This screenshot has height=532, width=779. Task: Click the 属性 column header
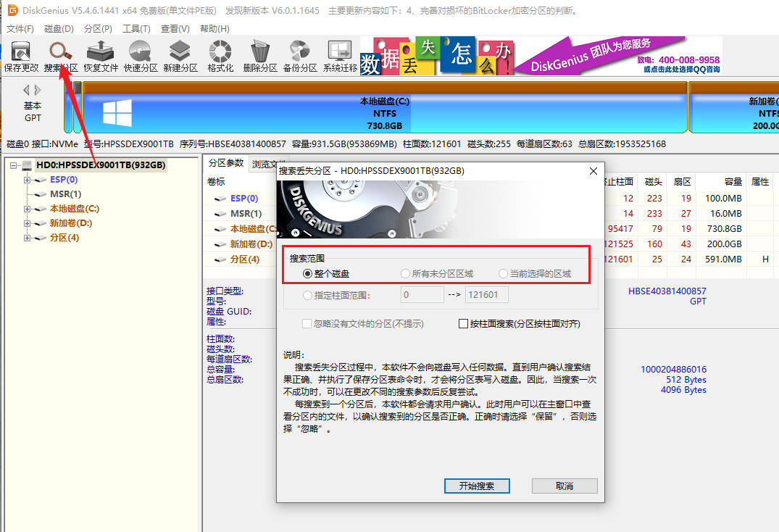[x=760, y=182]
